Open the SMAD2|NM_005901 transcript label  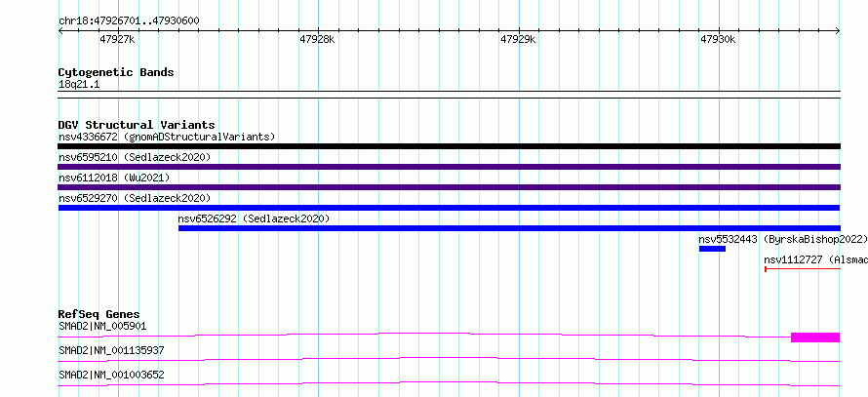102,326
